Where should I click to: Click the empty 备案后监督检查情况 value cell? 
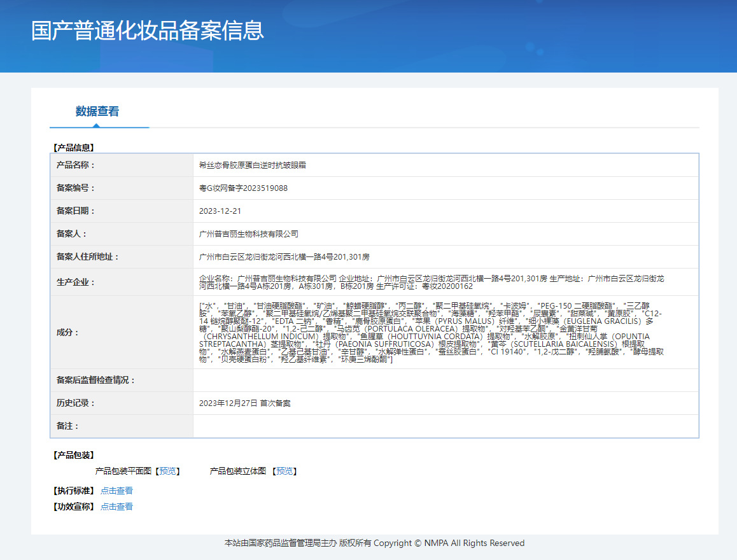445,380
